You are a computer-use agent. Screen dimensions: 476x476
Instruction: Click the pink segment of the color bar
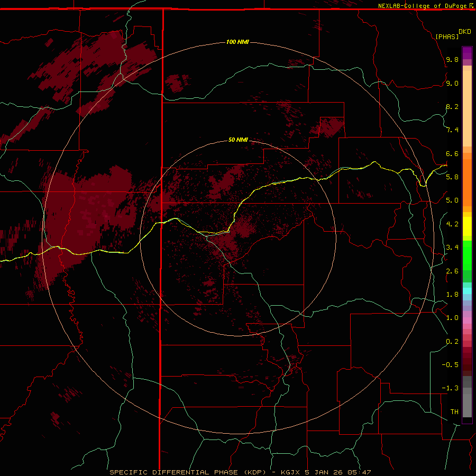click(x=467, y=321)
